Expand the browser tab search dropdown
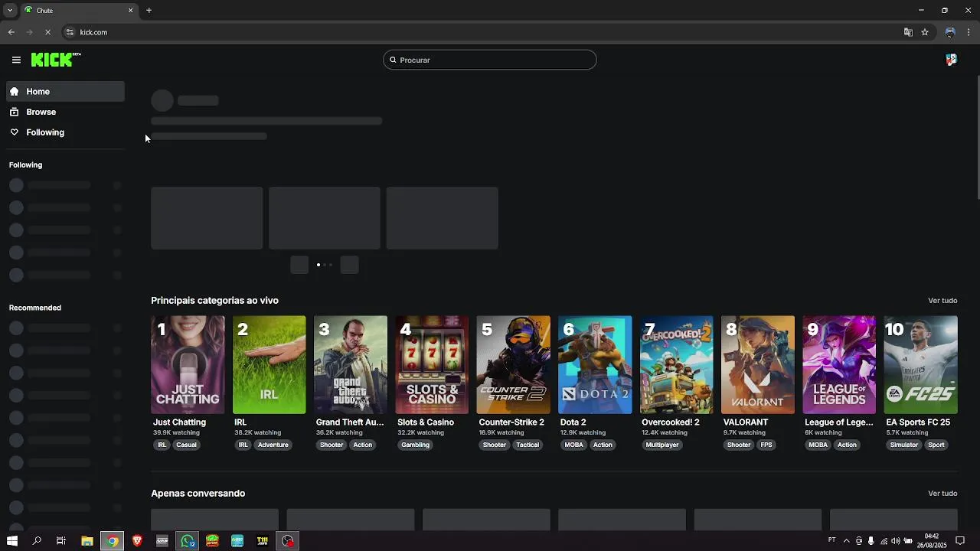 coord(10,10)
